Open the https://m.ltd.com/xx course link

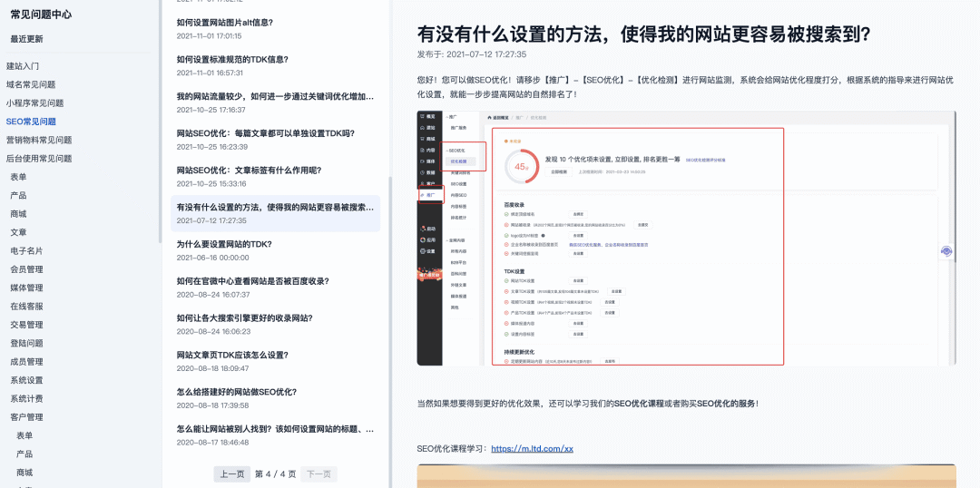[532, 449]
